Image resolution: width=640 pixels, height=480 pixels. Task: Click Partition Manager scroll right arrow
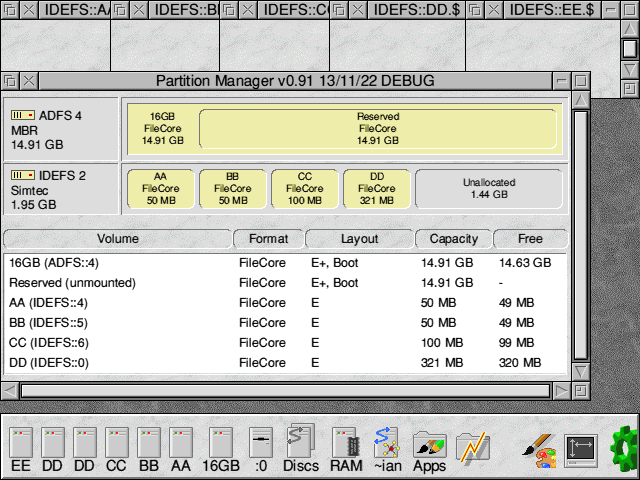pyautogui.click(x=562, y=391)
